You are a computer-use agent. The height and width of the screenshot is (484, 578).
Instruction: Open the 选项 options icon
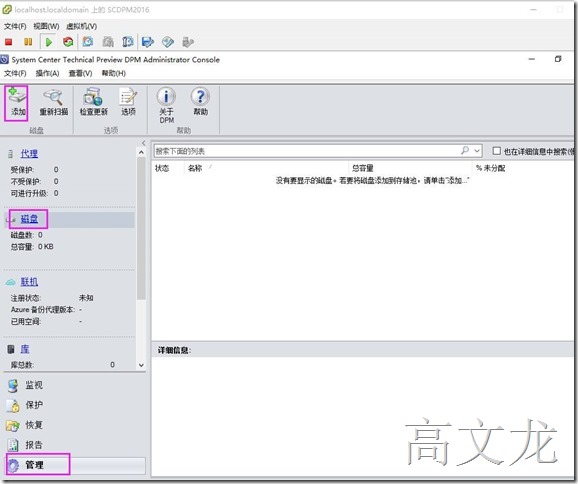point(128,102)
